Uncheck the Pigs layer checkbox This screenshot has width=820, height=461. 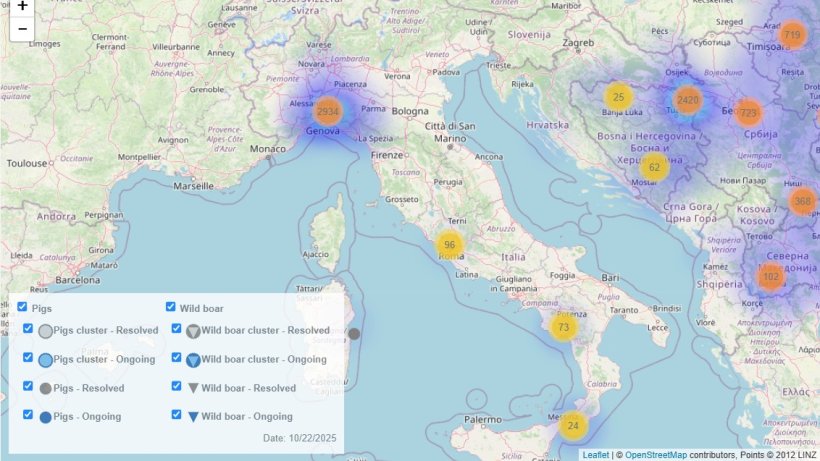tap(23, 308)
